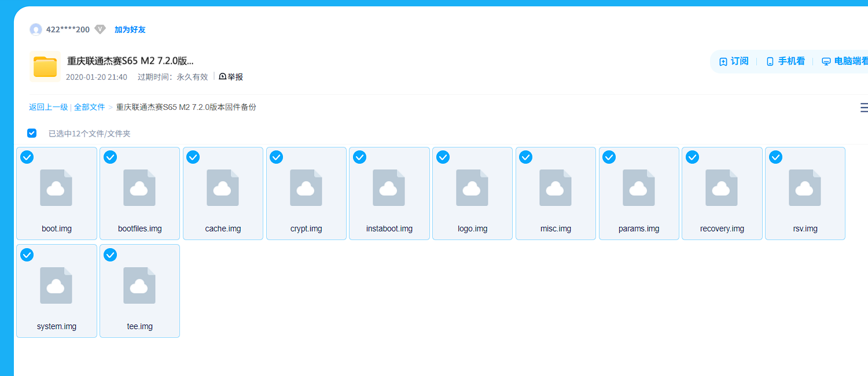Uncheck the misc.img checkmark
The width and height of the screenshot is (868, 376).
click(x=525, y=157)
